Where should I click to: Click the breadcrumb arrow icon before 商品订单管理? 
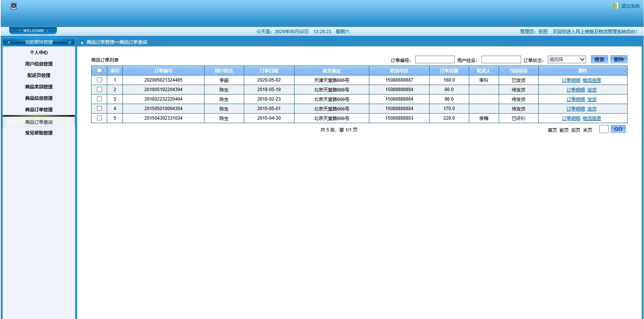(82, 42)
